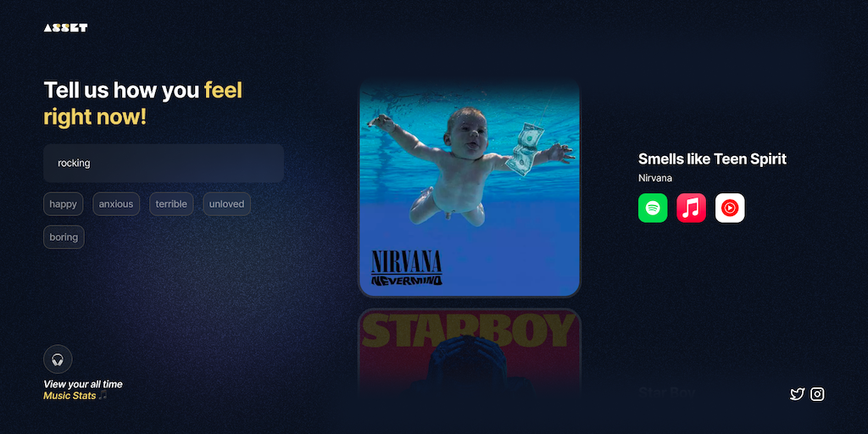Click the Smells like Teen Spirit title

pyautogui.click(x=712, y=159)
